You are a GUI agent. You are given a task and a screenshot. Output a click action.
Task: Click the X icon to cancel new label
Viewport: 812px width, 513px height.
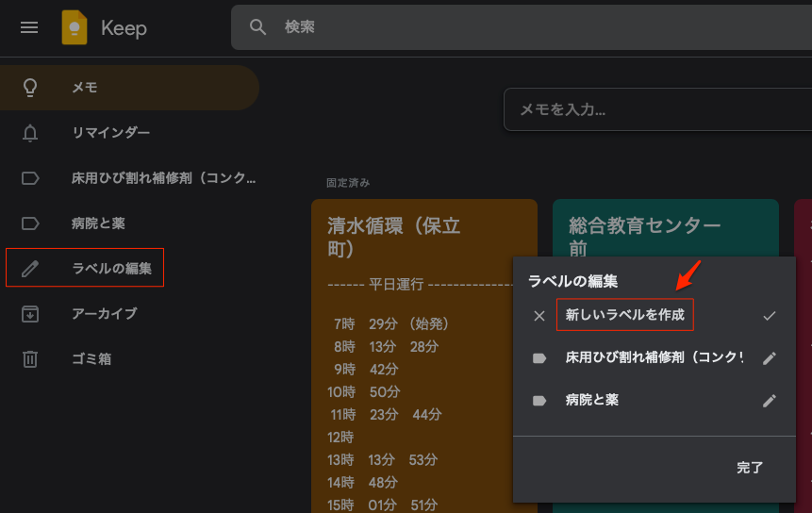[x=539, y=316]
